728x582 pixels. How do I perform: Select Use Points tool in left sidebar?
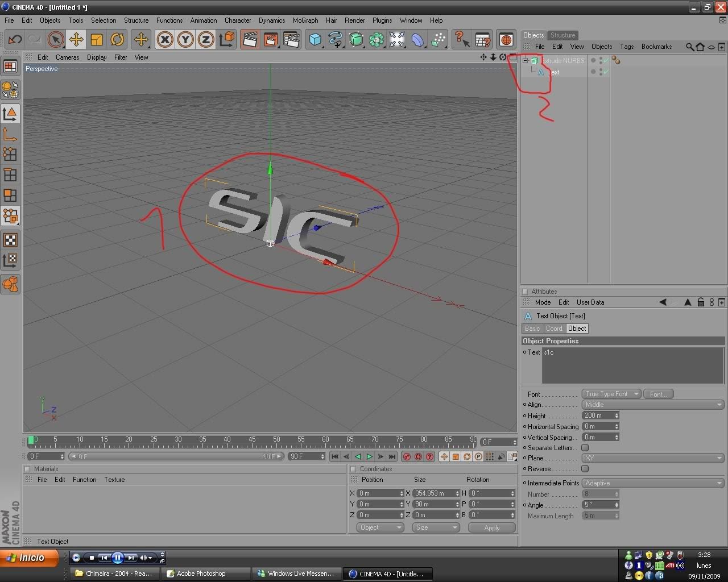coord(10,155)
